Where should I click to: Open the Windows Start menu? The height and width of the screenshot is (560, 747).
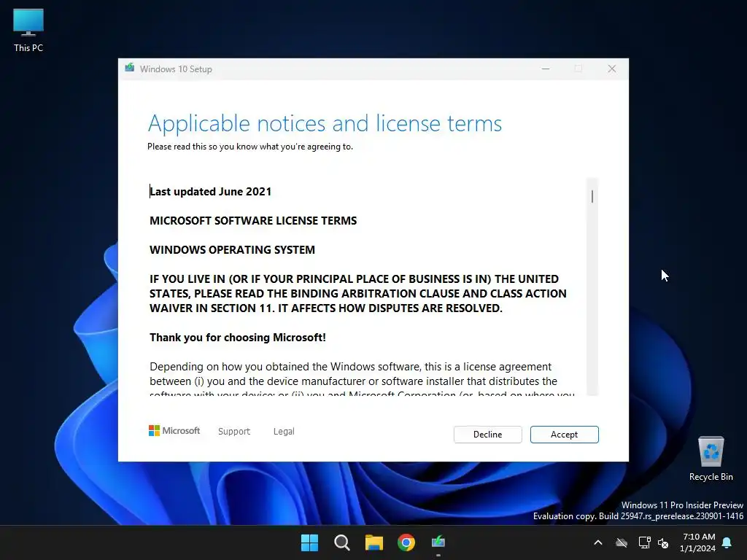pyautogui.click(x=309, y=542)
